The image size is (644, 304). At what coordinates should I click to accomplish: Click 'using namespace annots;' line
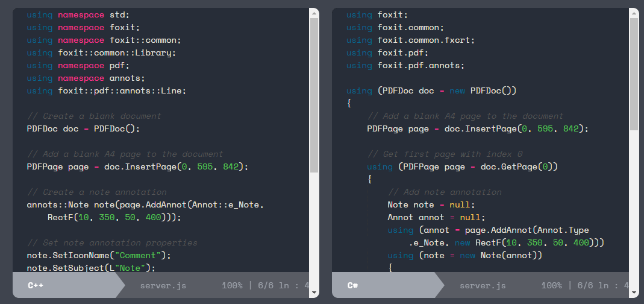click(86, 78)
